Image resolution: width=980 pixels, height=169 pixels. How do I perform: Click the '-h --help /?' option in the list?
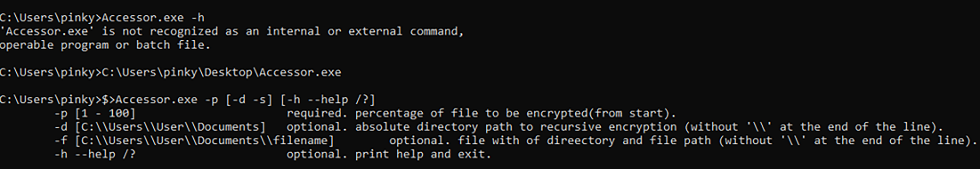95,155
